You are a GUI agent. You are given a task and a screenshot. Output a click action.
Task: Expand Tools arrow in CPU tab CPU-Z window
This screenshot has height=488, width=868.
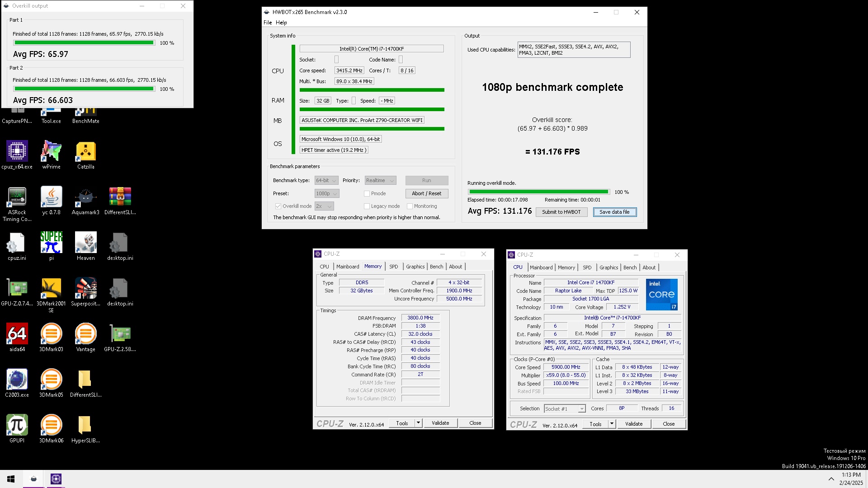612,424
